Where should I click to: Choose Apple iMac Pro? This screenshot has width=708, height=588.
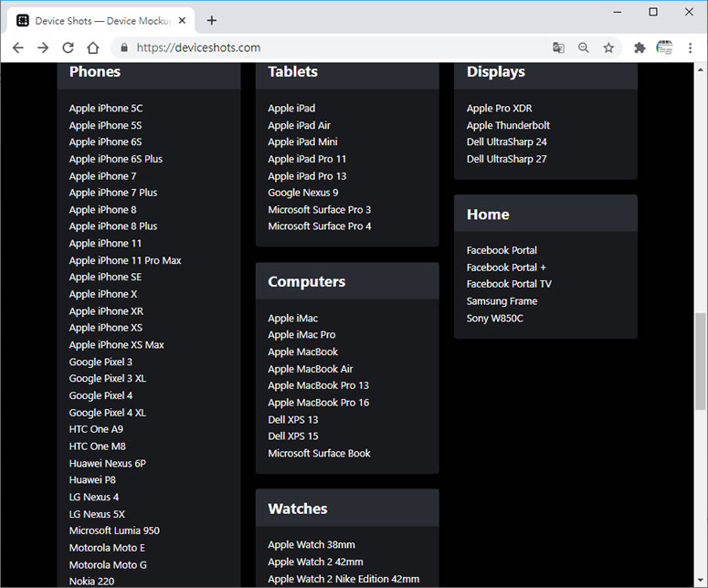301,335
